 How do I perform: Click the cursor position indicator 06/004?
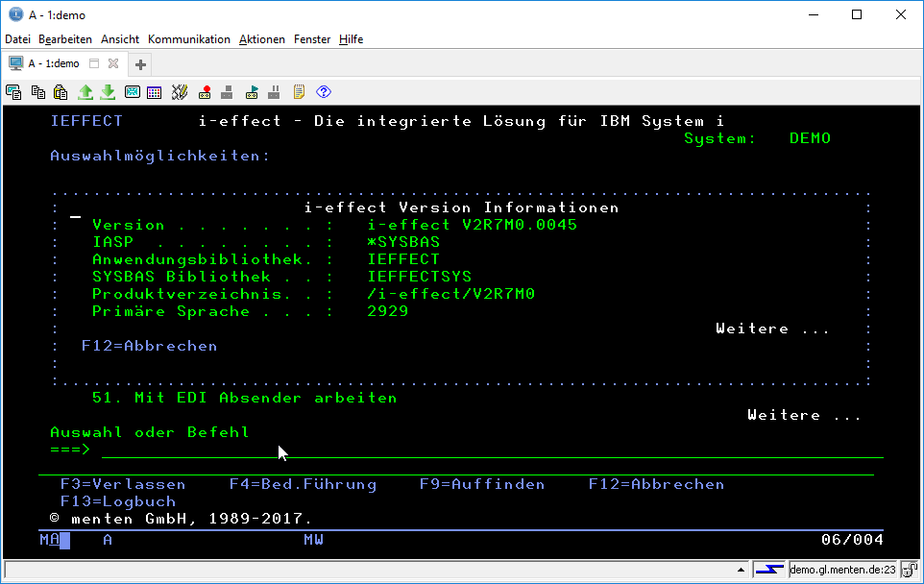pos(852,540)
